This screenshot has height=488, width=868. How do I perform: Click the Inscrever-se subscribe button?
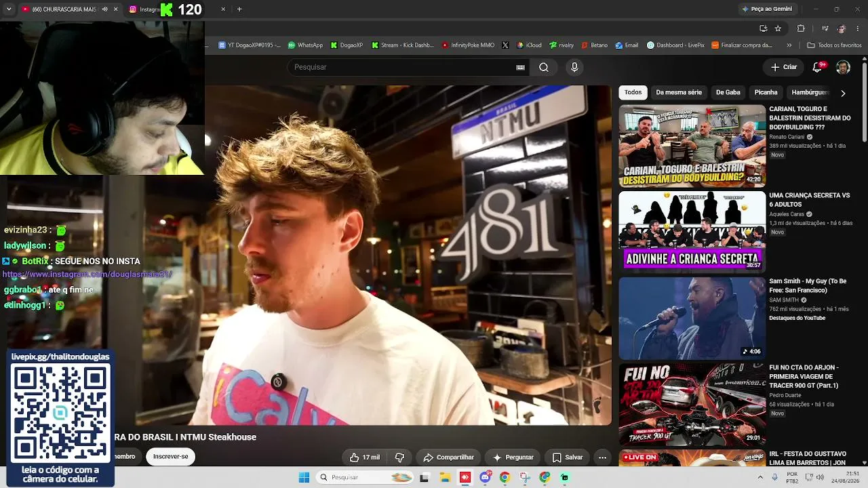170,457
